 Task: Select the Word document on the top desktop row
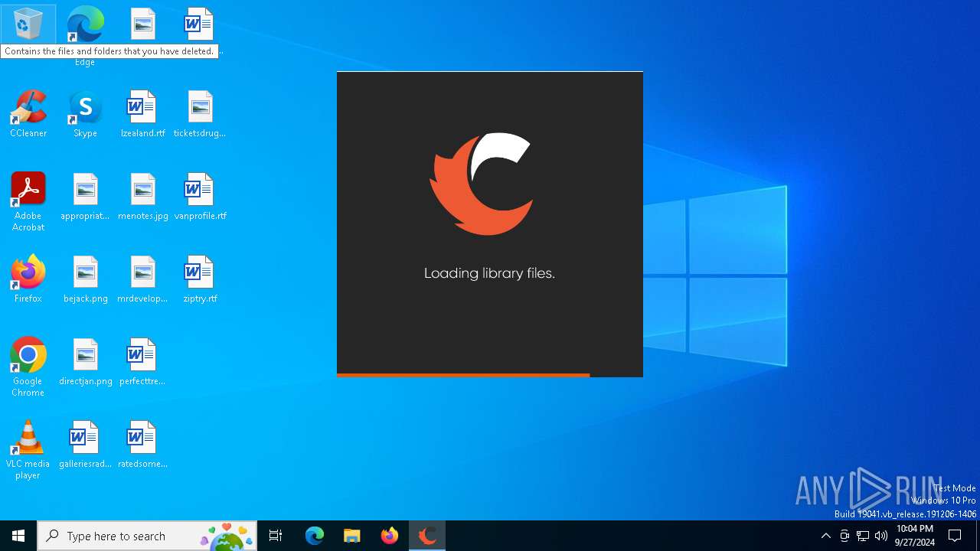coord(200,24)
